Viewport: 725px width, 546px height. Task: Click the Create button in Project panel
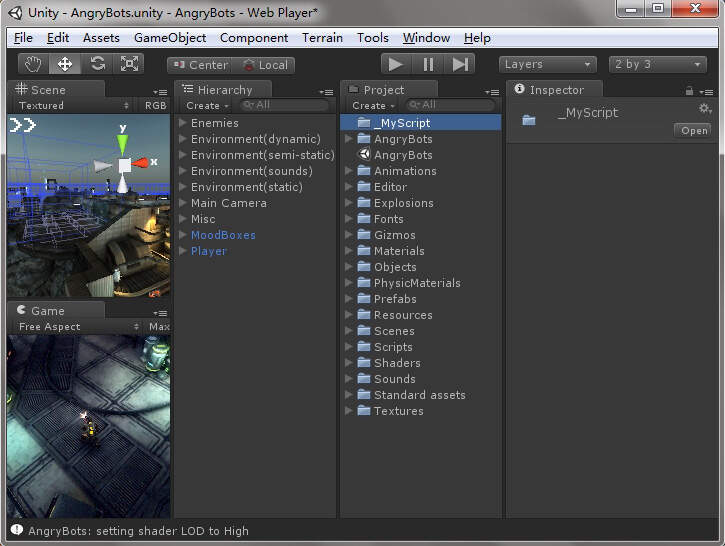click(373, 105)
